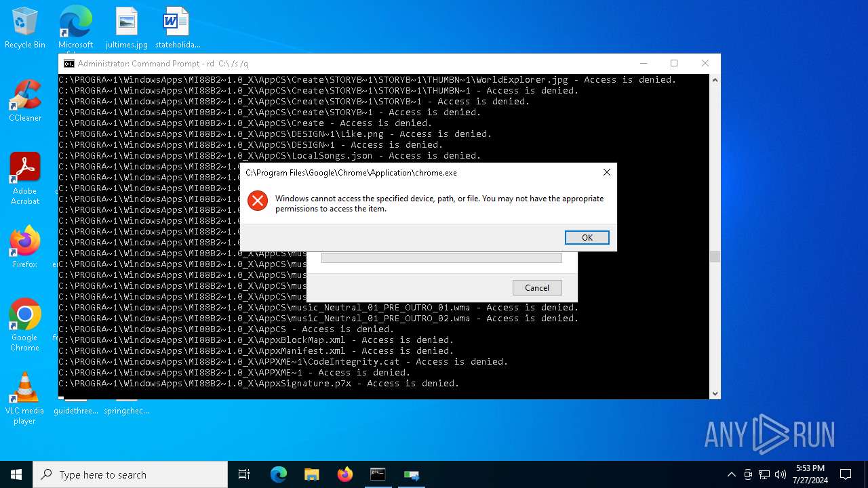This screenshot has width=868, height=488.
Task: Select the stateholida Word document icon
Action: 178,28
